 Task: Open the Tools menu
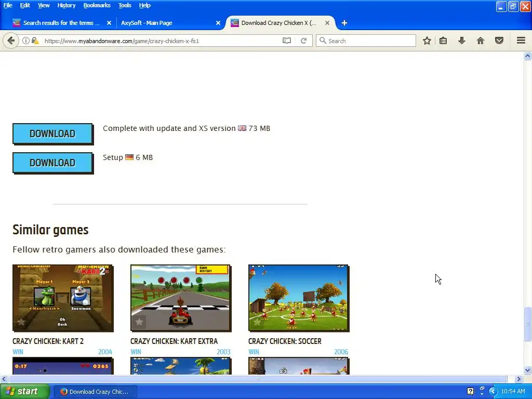tap(125, 5)
